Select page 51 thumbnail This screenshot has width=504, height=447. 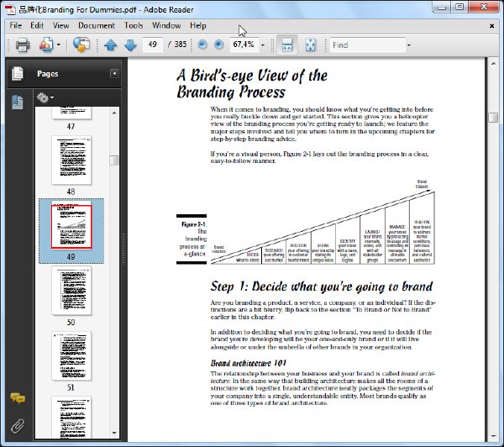click(x=71, y=355)
